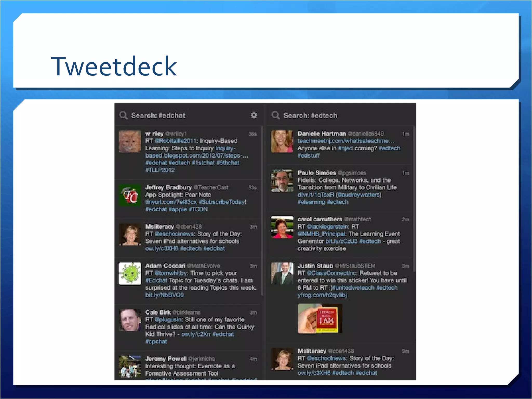Click the 53s timestamp on Jeffrey Bradbury's tweet

(252, 188)
